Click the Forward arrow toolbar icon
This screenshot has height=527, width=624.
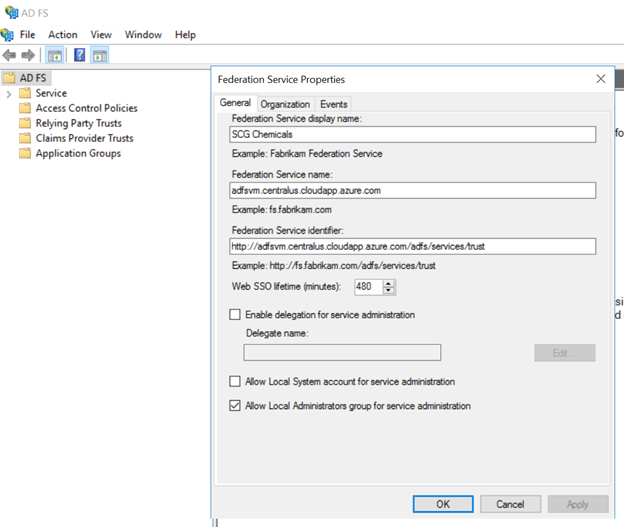click(28, 55)
